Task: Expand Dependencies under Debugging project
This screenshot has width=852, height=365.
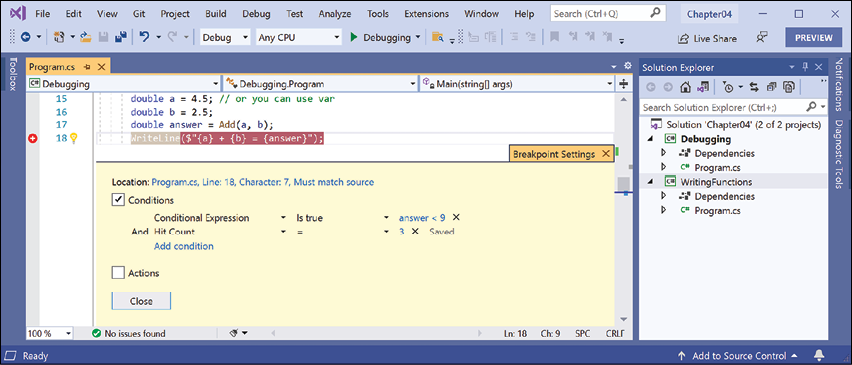Action: 663,153
